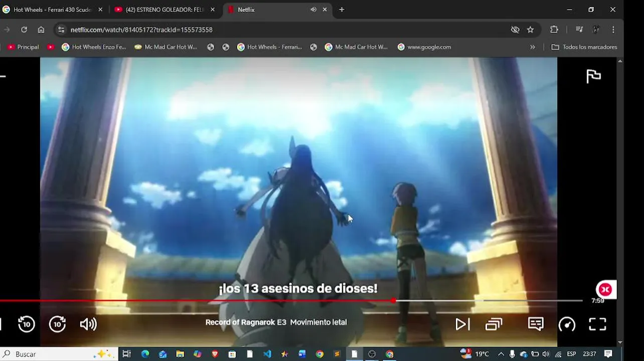The height and width of the screenshot is (361, 644).
Task: Click the microphone tray icon
Action: point(512,354)
